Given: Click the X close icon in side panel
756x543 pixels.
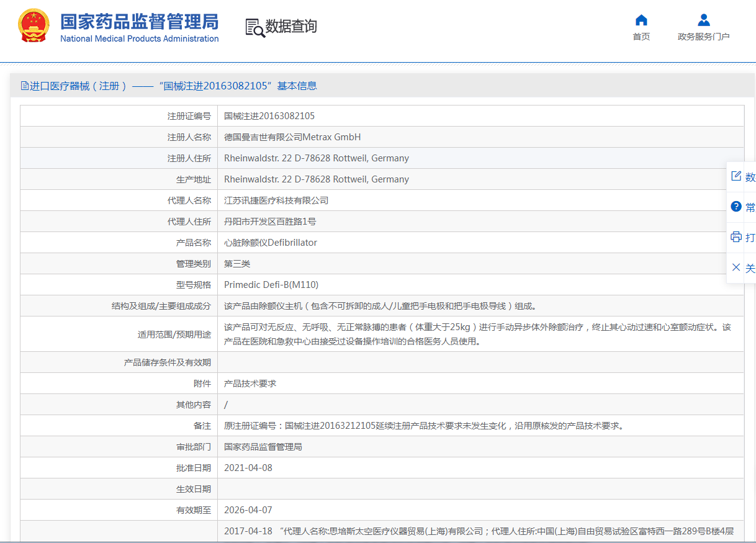Looking at the screenshot, I should 736,267.
